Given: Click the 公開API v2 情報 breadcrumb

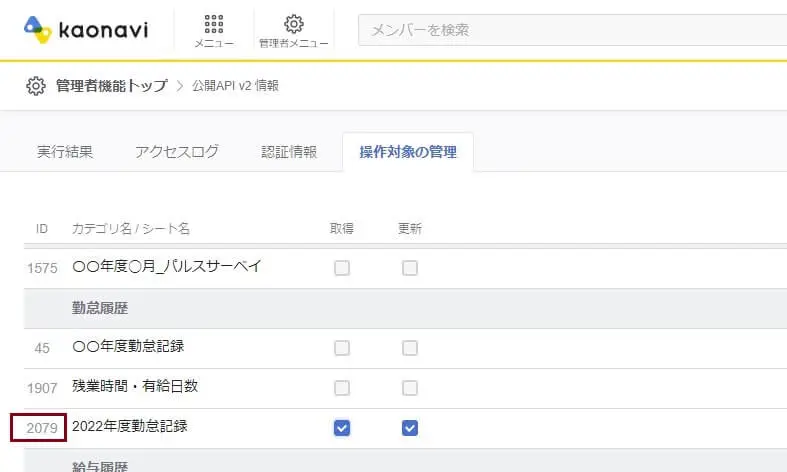Looking at the screenshot, I should pos(235,86).
